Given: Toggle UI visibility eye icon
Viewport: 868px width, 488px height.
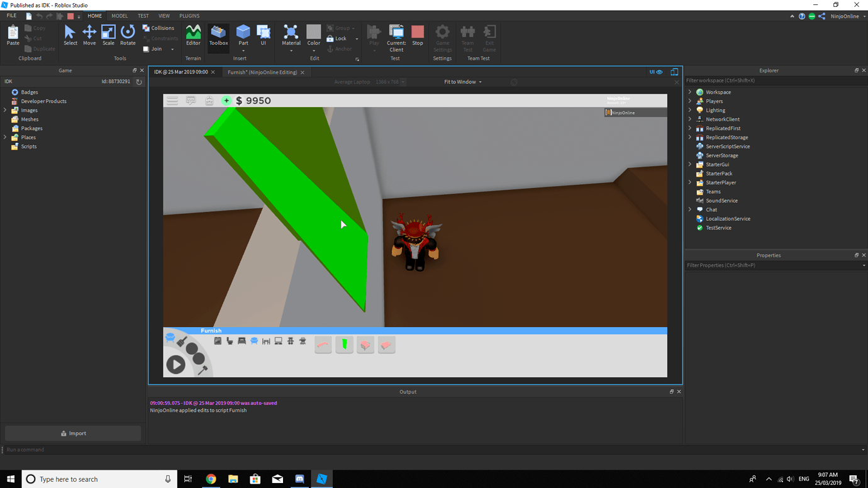Looking at the screenshot, I should click(656, 72).
